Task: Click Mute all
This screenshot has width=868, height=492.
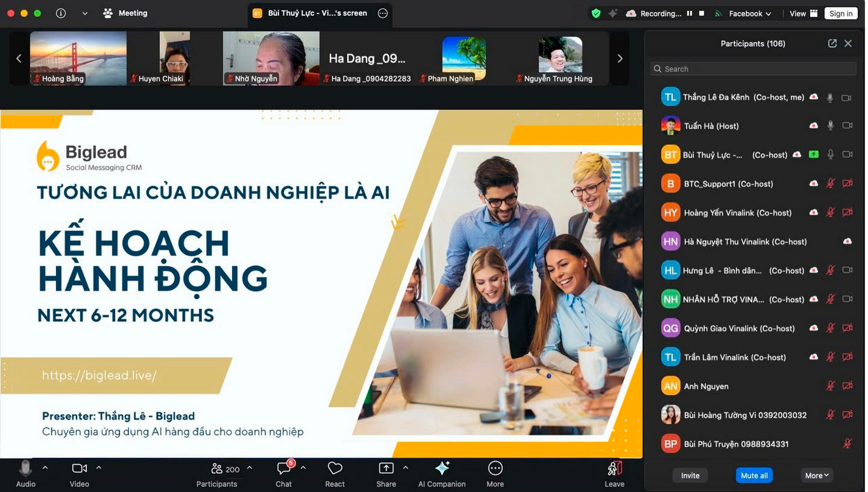Action: (754, 475)
